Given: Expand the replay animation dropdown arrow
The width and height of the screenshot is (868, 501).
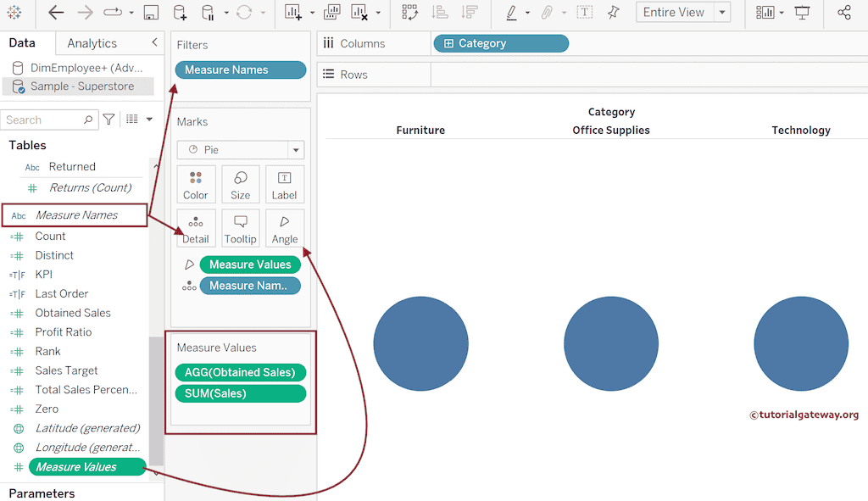Looking at the screenshot, I should 131,13.
